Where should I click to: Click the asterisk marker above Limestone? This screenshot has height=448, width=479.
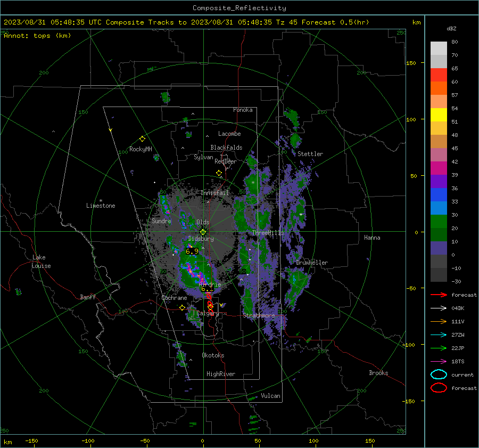[101, 201]
